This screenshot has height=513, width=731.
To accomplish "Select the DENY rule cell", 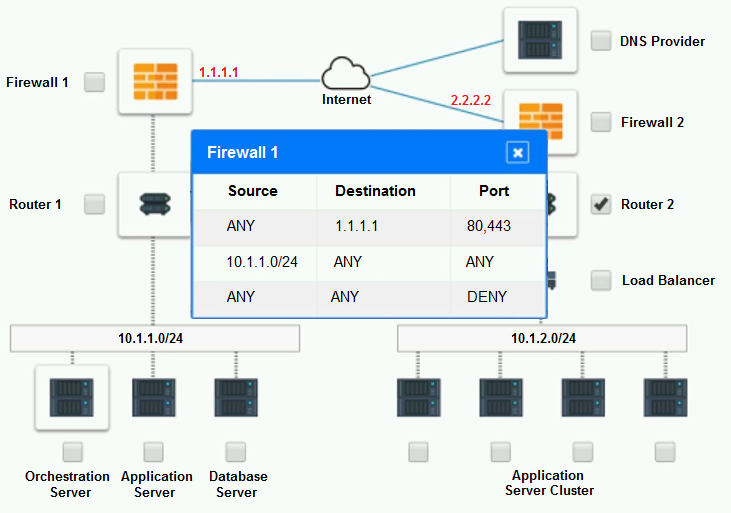I will tap(486, 297).
